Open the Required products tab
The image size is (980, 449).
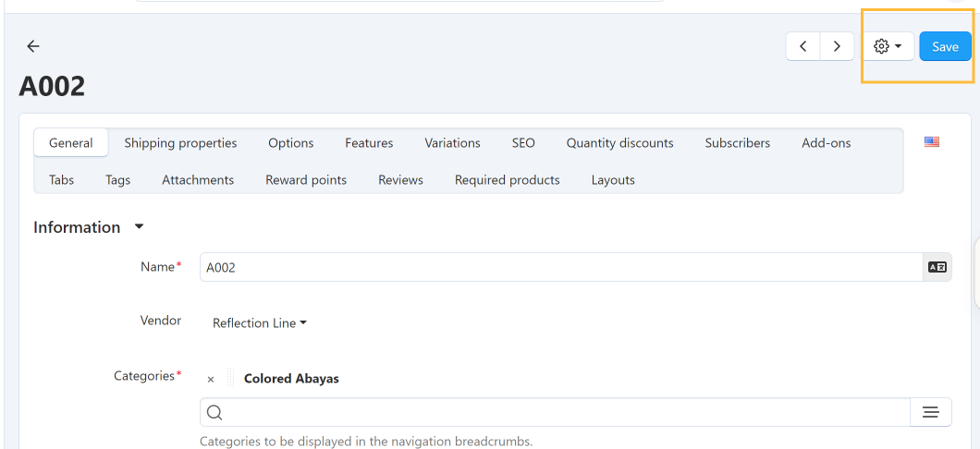[x=507, y=180]
